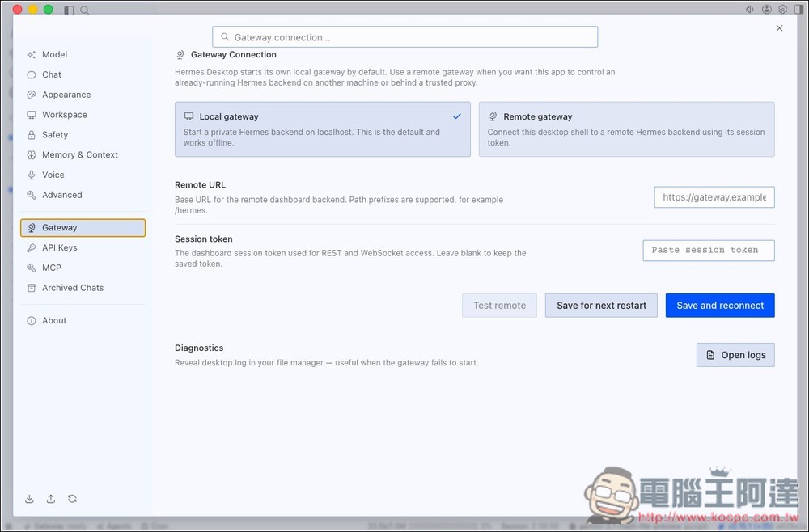809x532 pixels.
Task: Click the gear icon in title bar
Action: (x=782, y=9)
